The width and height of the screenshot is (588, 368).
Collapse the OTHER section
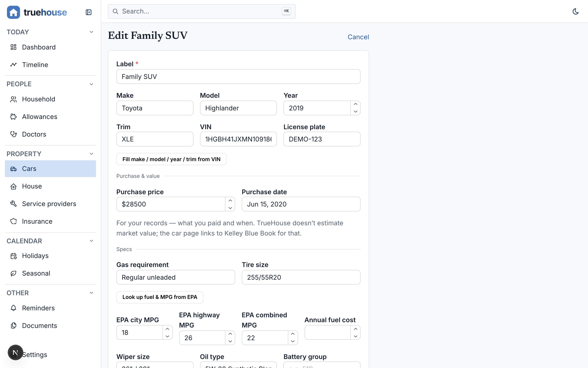point(91,293)
